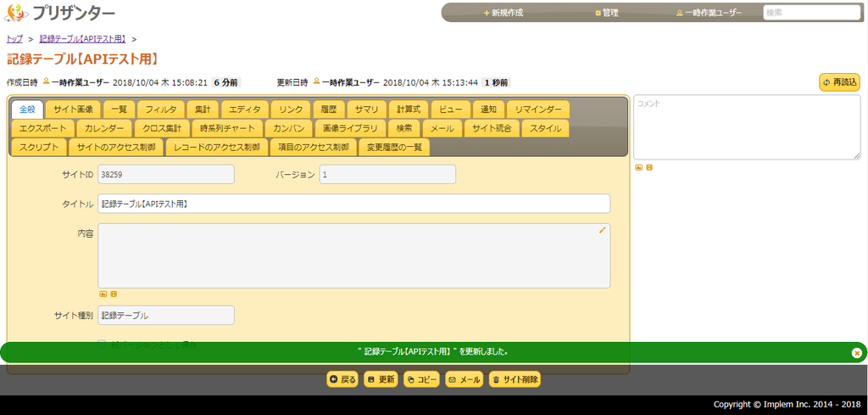Open the サイトのアクセス制御 tab

pos(116,148)
